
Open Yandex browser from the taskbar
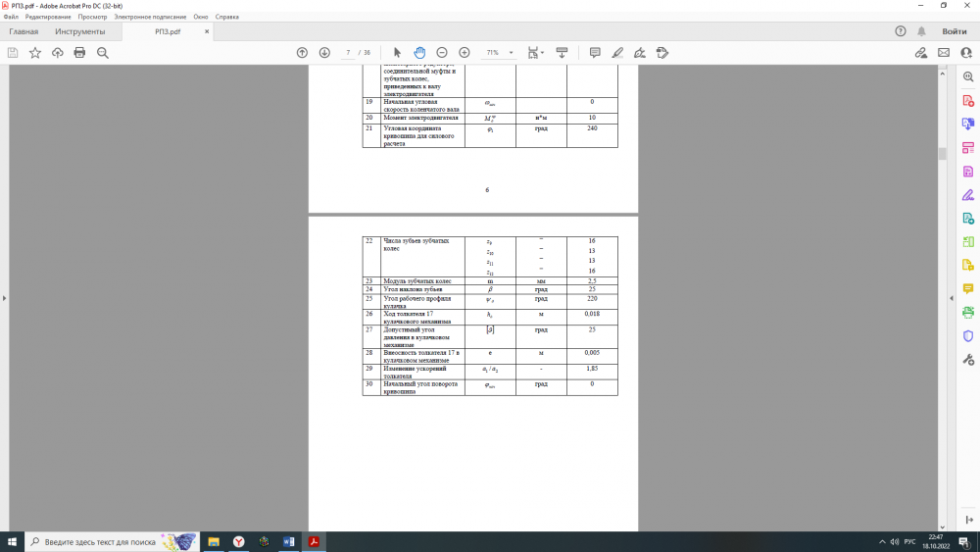pos(239,542)
